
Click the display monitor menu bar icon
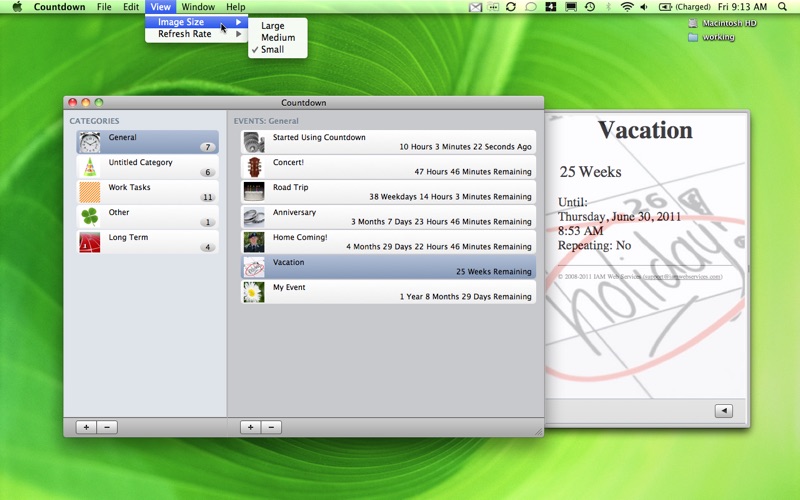point(570,7)
